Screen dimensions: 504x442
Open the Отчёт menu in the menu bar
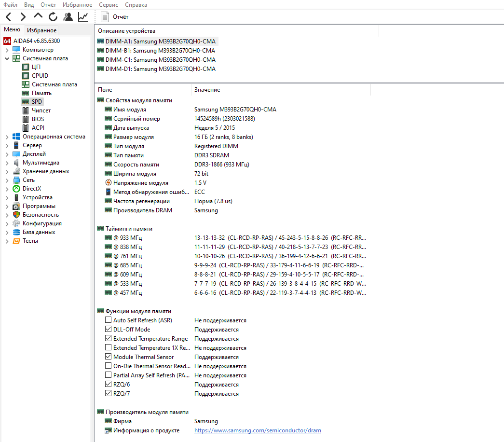(48, 5)
